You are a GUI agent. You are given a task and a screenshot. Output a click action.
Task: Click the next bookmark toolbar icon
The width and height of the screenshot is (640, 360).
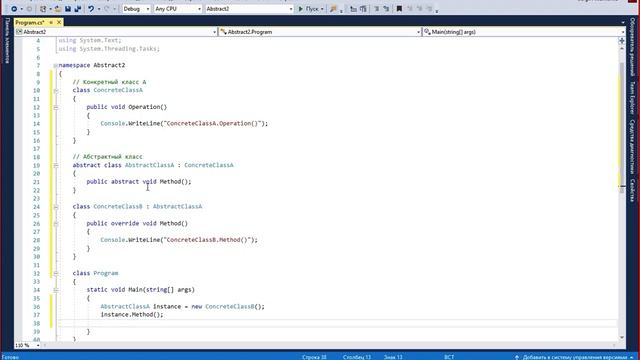420,9
